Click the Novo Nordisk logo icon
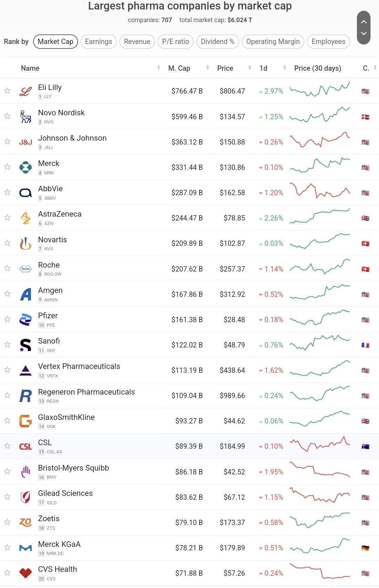 (x=25, y=117)
